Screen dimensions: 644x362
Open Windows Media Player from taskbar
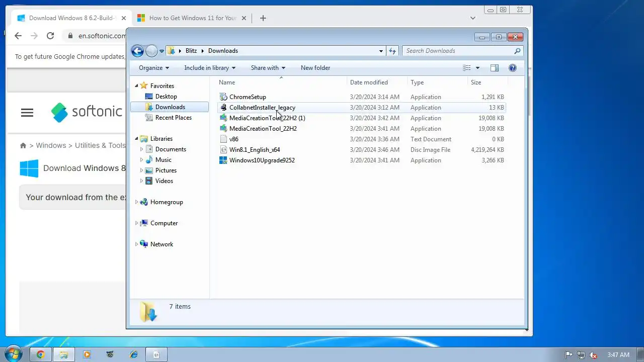(87, 354)
